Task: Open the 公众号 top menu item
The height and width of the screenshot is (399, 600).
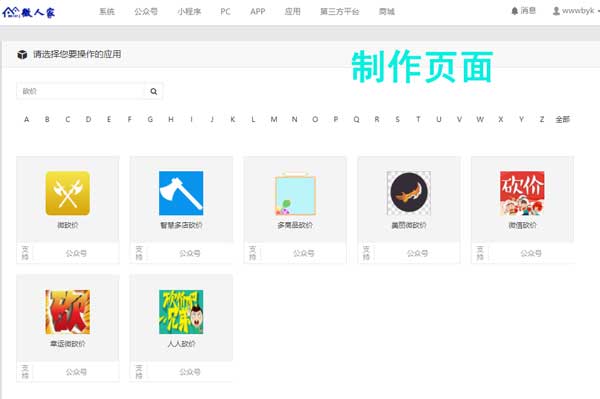Action: [146, 11]
